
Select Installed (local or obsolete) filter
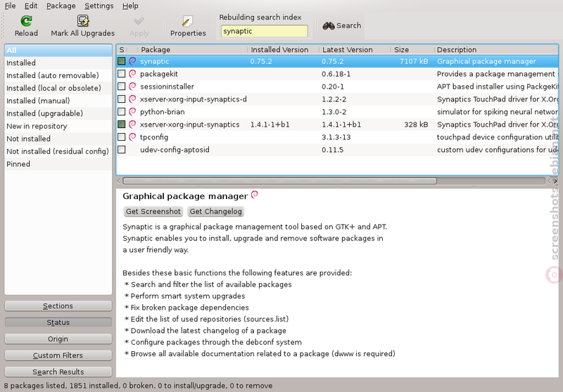(58, 88)
